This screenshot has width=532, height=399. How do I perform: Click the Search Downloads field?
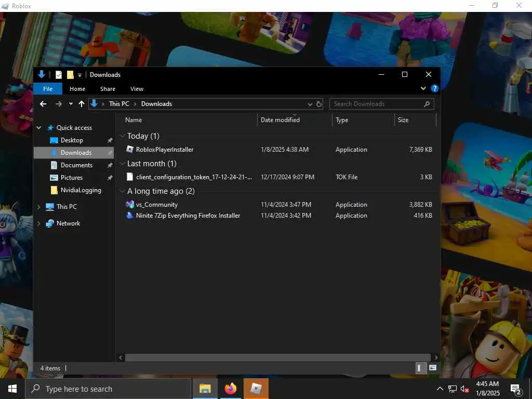(x=381, y=104)
